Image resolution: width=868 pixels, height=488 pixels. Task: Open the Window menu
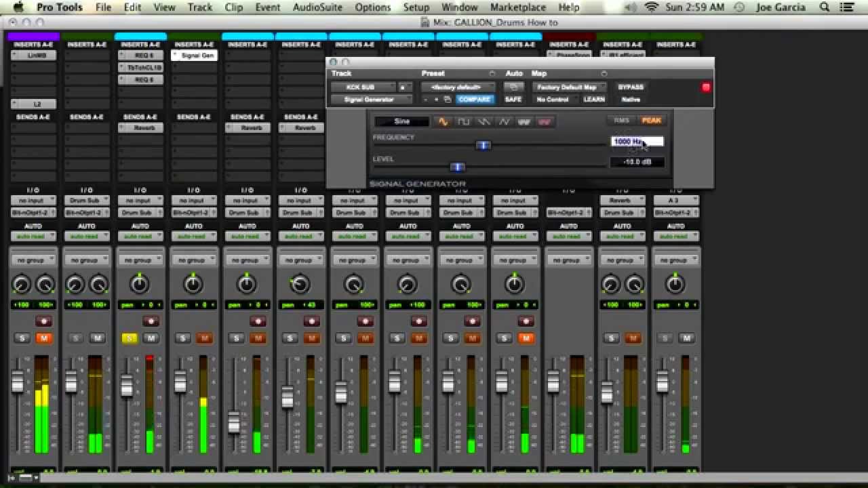460,7
